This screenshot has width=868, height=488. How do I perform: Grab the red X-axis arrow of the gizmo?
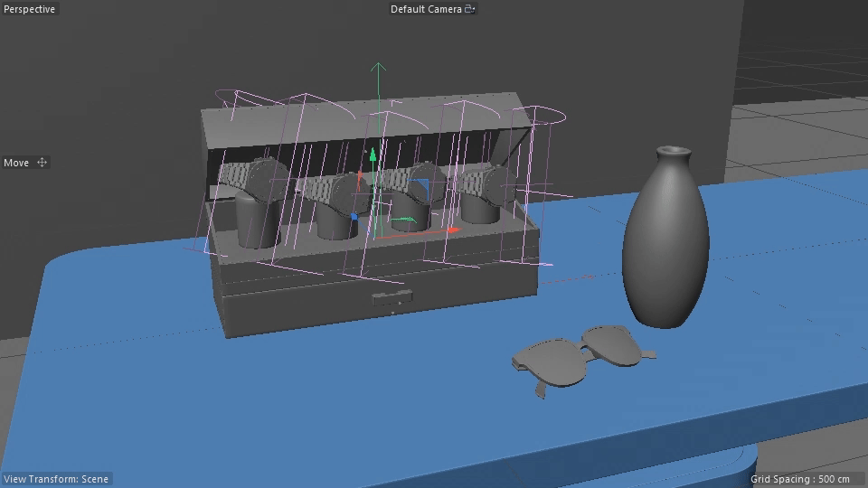(452, 230)
